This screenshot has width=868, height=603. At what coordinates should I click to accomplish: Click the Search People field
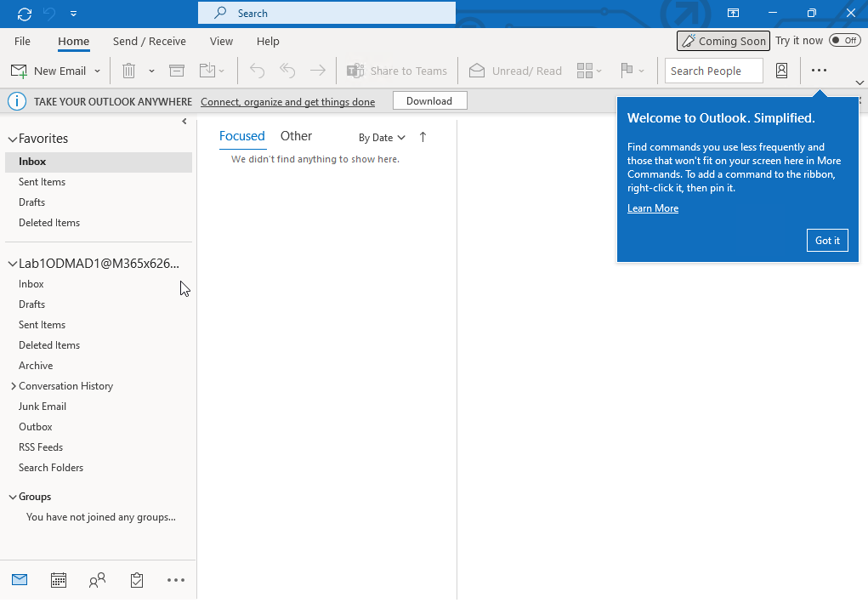click(713, 71)
